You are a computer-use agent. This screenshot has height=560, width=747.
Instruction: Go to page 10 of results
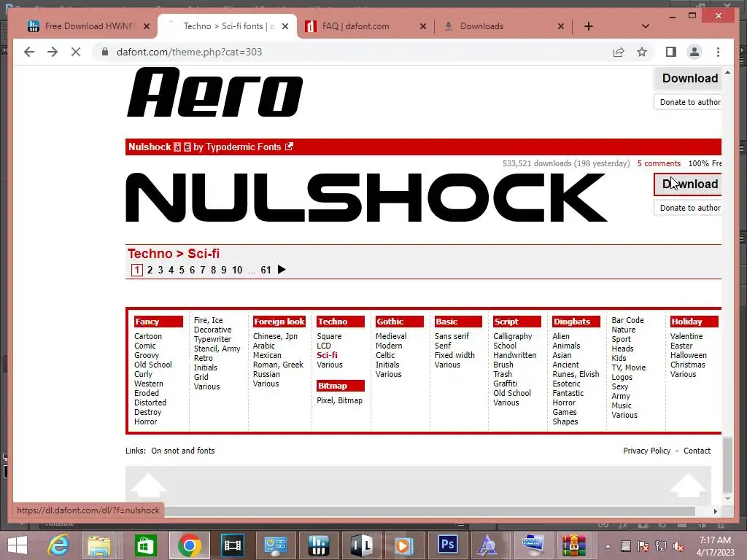[x=237, y=270]
